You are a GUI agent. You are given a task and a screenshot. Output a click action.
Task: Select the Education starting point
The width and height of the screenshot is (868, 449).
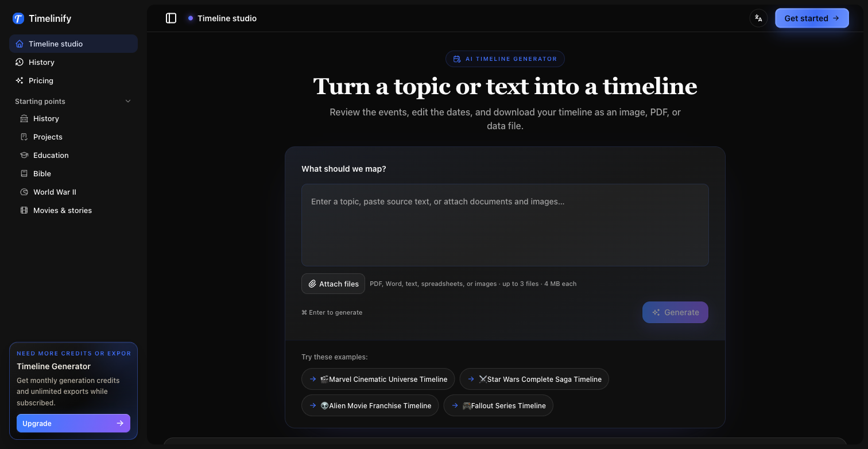tap(76, 155)
